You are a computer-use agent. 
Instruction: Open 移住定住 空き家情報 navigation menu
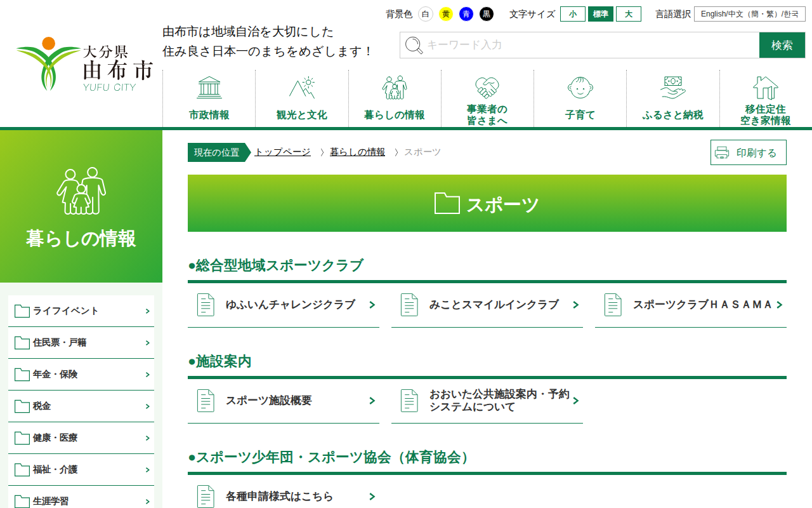pos(766,98)
